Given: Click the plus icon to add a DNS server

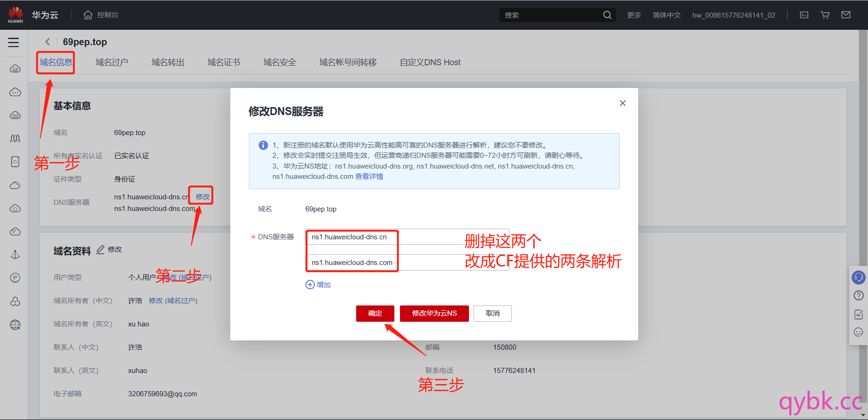Looking at the screenshot, I should click(310, 285).
